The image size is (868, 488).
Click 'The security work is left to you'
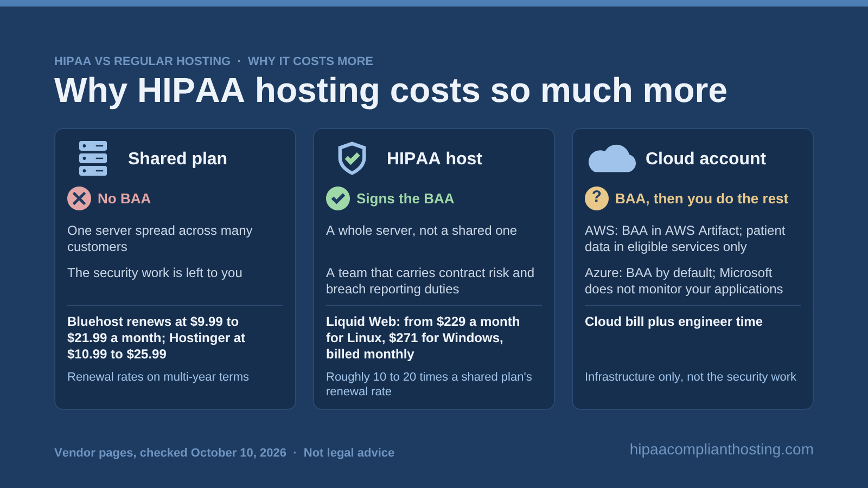(x=155, y=273)
